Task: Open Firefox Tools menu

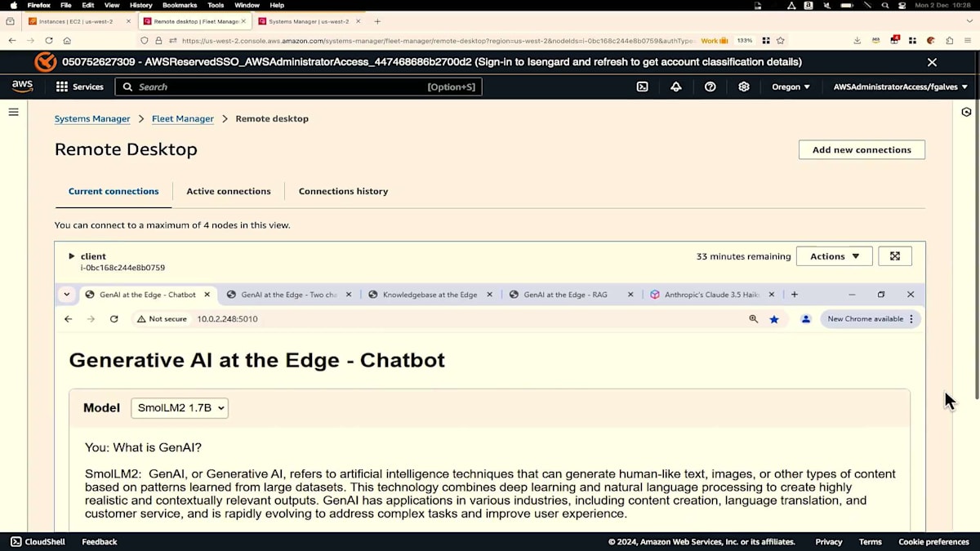Action: 216,5
